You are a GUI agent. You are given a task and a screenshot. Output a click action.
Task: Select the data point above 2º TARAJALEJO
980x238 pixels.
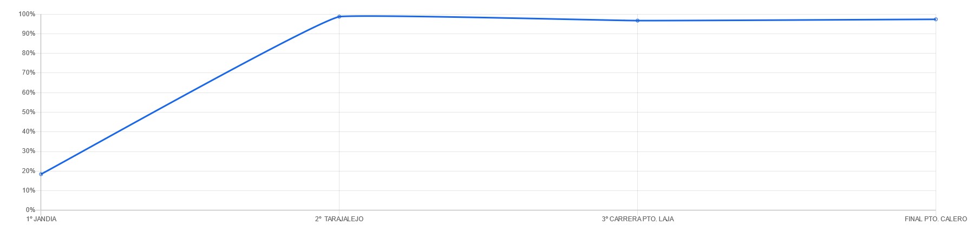(339, 17)
